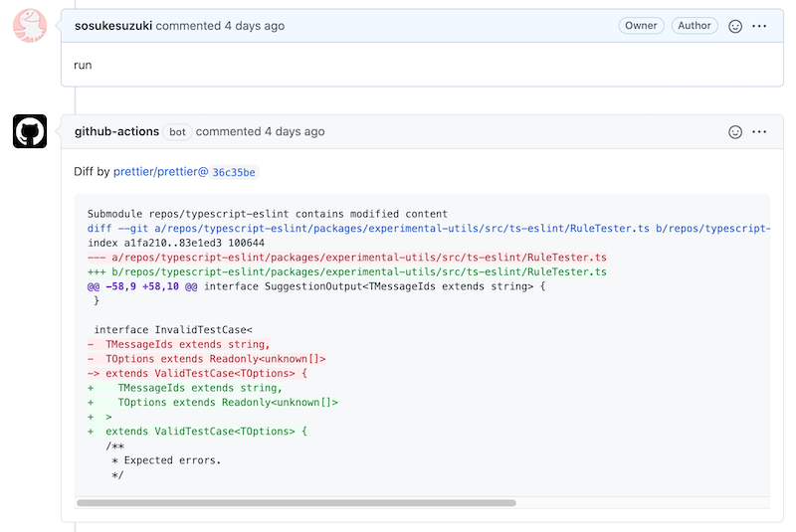Add emoji reaction to sosukesuzuki's comment
The image size is (796, 532).
(735, 26)
